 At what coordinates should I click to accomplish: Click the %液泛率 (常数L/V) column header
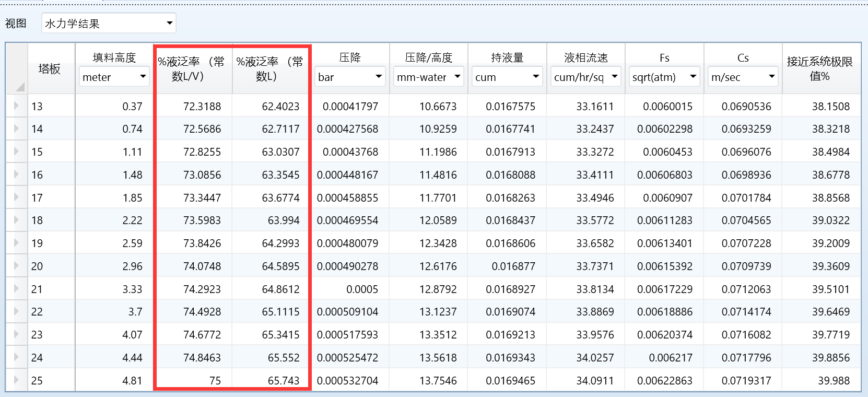tap(193, 68)
